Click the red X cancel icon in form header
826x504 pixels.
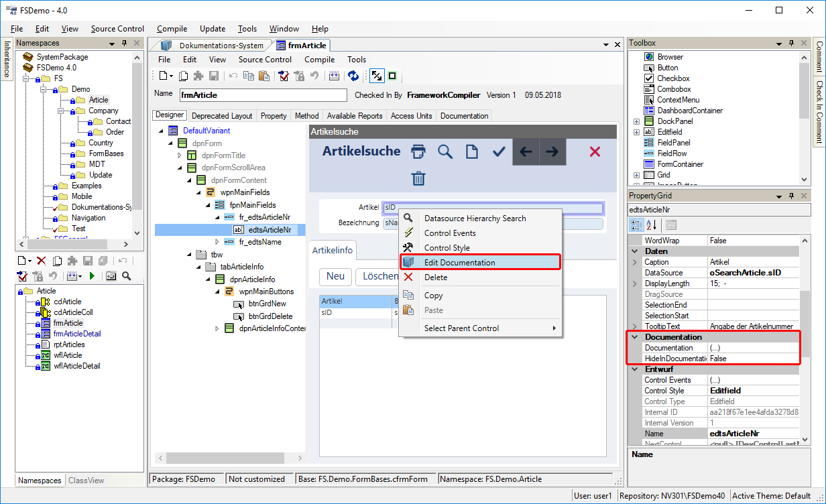tap(595, 151)
